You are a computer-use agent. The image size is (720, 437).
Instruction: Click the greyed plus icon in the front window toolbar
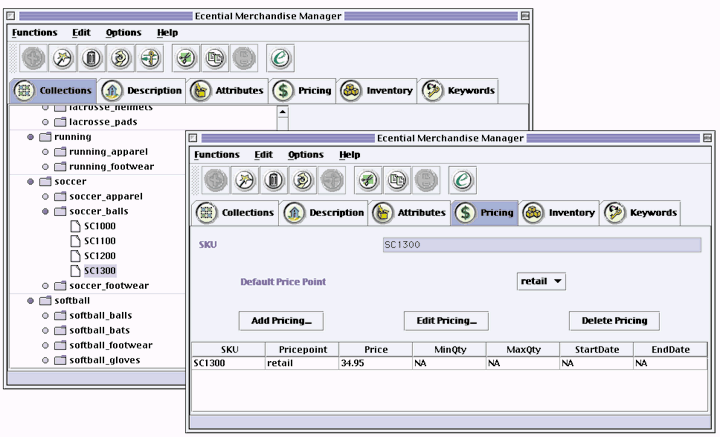216,180
